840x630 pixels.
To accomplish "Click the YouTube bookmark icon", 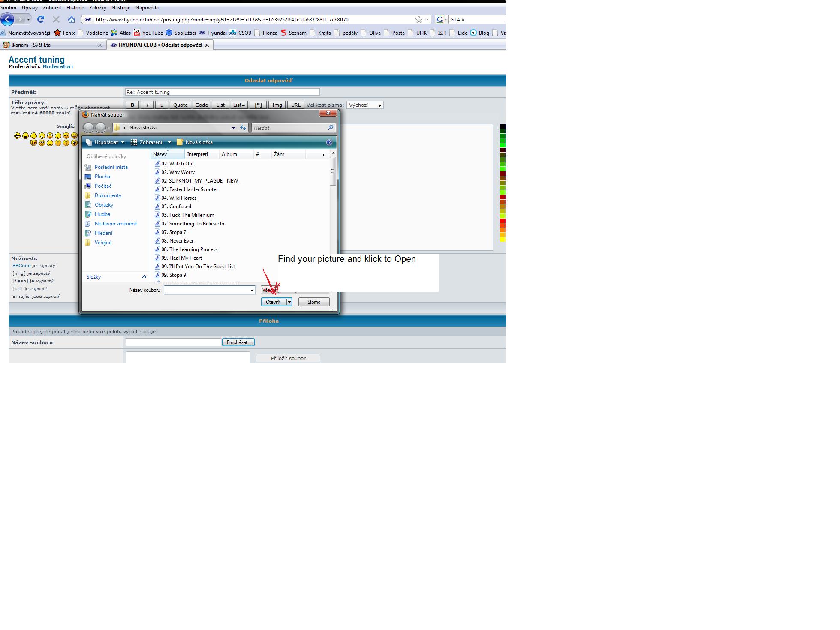I will point(137,33).
